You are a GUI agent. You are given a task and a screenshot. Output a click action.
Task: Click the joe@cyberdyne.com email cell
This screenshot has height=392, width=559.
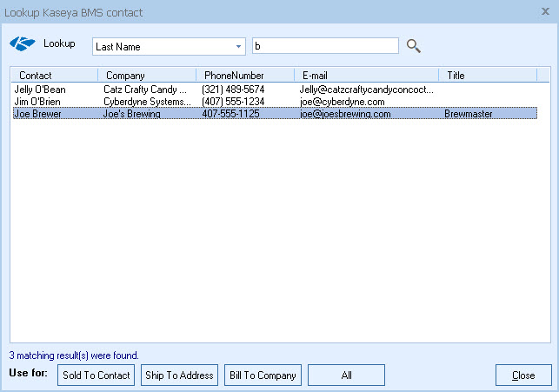[x=342, y=102]
